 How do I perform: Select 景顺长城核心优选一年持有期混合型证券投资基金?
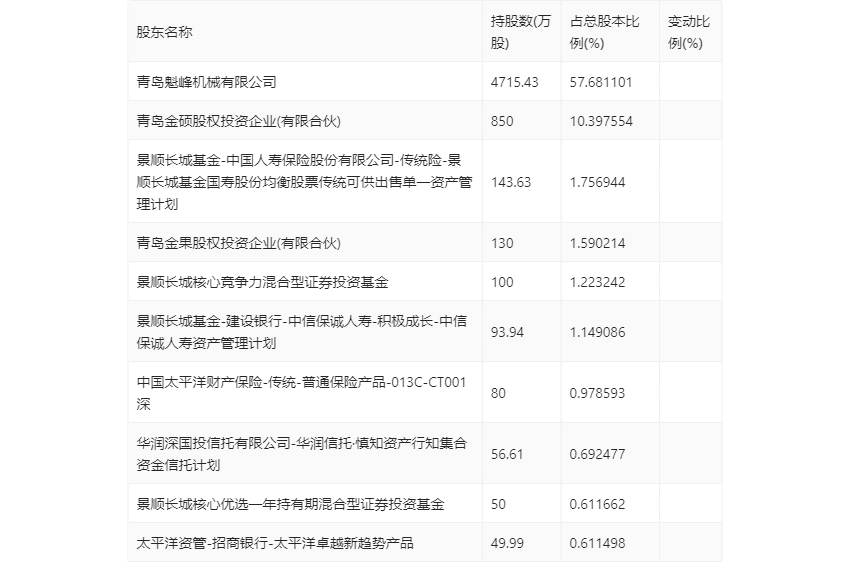[291, 504]
